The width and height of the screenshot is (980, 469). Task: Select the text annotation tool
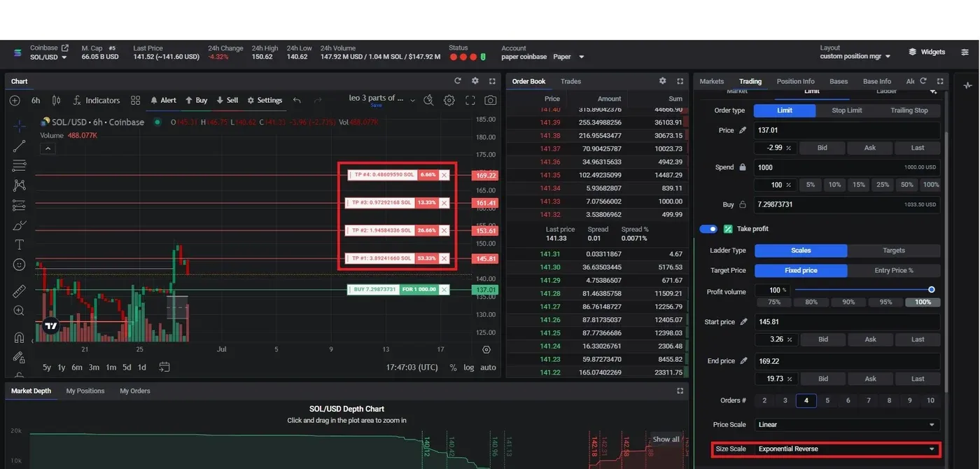coord(19,244)
